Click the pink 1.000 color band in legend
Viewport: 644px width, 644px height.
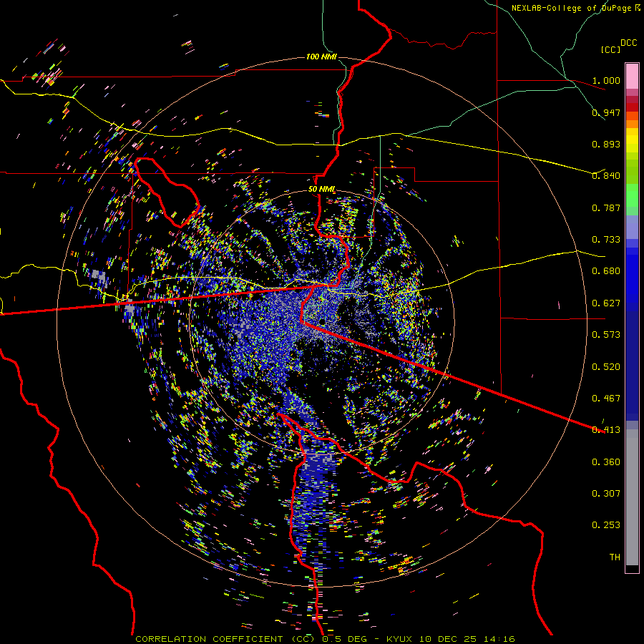(x=632, y=77)
